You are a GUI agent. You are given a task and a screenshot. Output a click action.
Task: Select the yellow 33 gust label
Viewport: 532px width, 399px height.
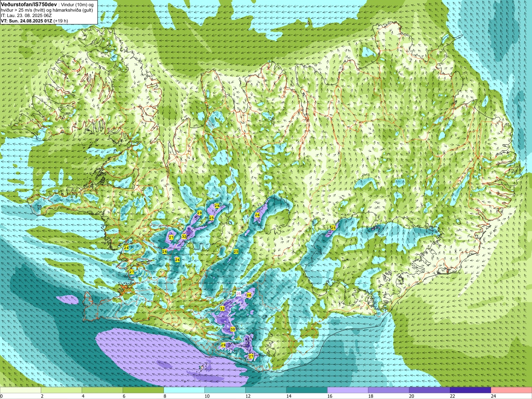222,308
